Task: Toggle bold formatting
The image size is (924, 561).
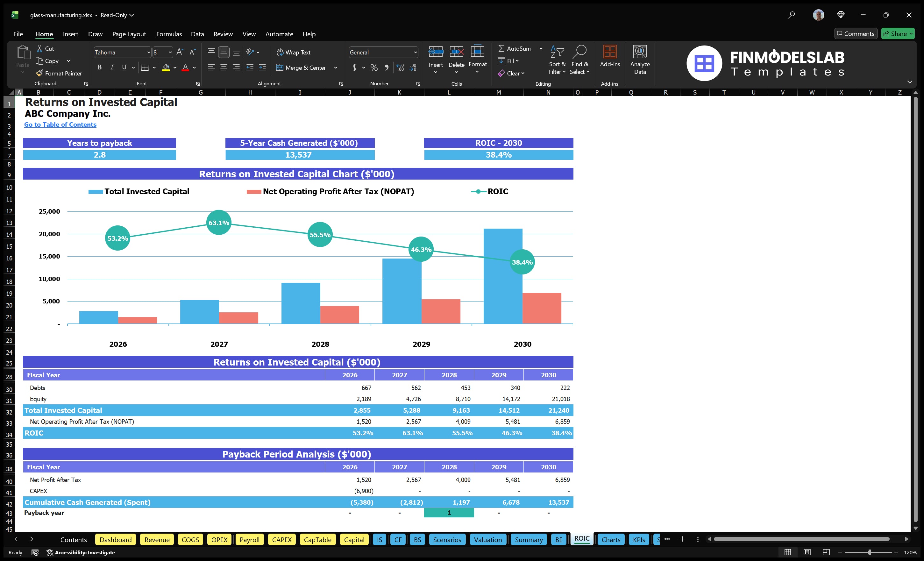Action: (99, 67)
